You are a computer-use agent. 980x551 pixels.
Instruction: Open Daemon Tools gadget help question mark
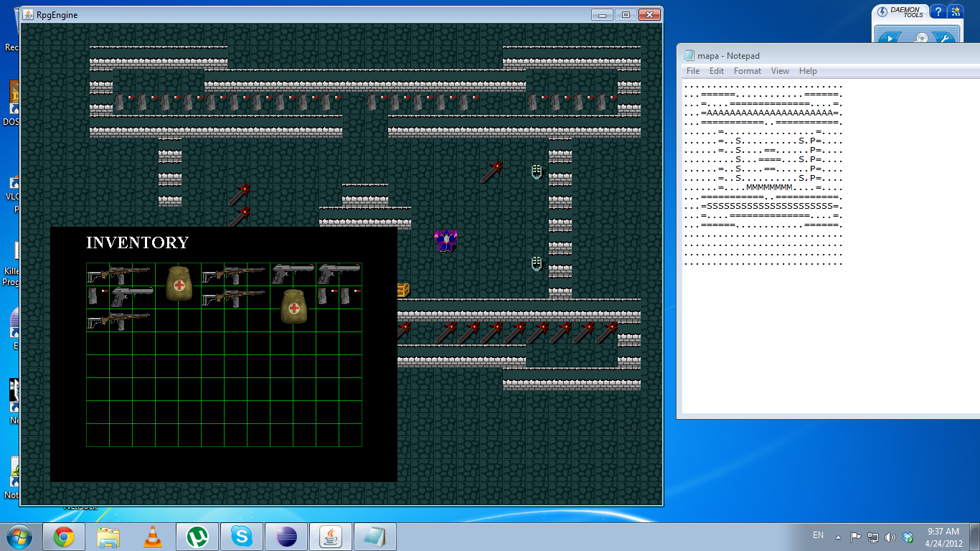[x=937, y=12]
